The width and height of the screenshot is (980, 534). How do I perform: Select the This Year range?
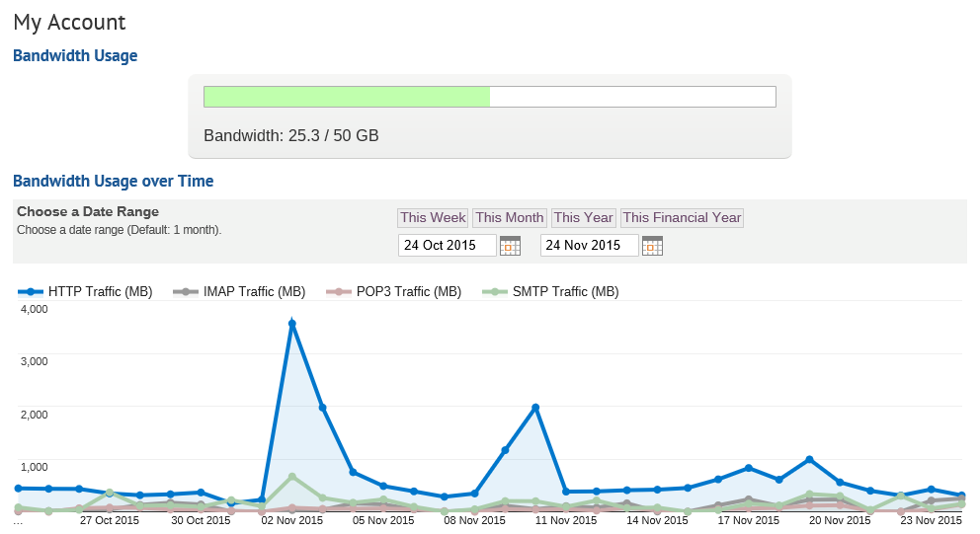583,217
